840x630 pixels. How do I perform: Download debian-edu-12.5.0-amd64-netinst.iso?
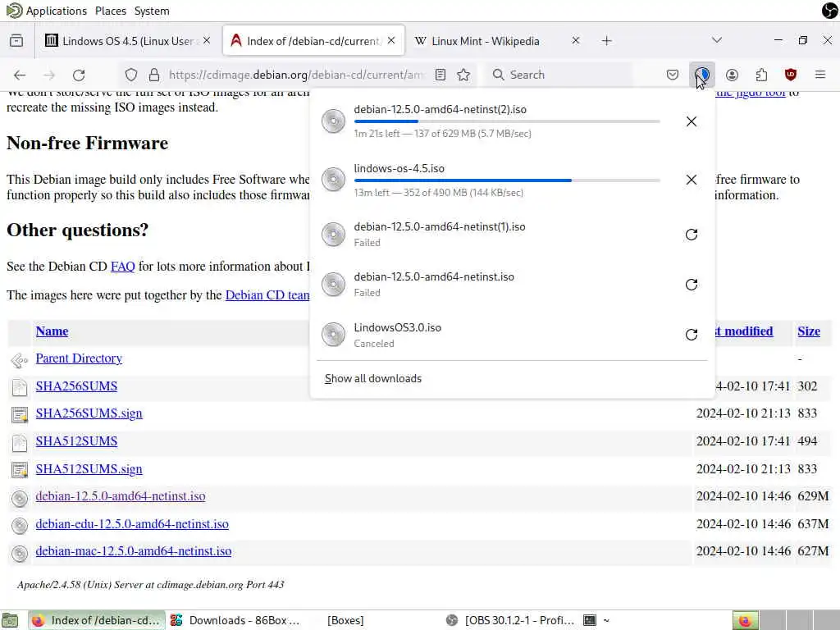[x=132, y=524]
